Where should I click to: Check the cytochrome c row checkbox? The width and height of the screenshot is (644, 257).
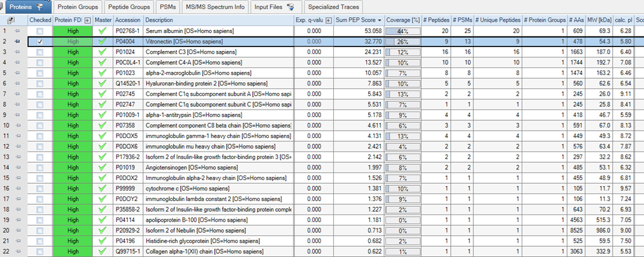[40, 188]
